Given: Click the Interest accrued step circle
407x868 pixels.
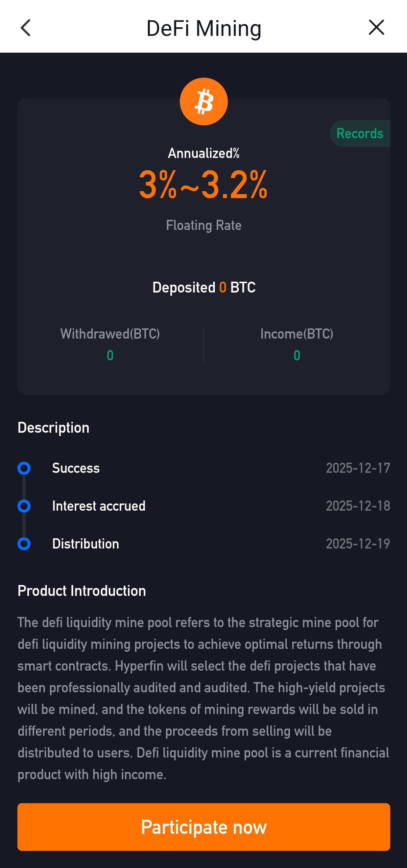Looking at the screenshot, I should pyautogui.click(x=24, y=506).
